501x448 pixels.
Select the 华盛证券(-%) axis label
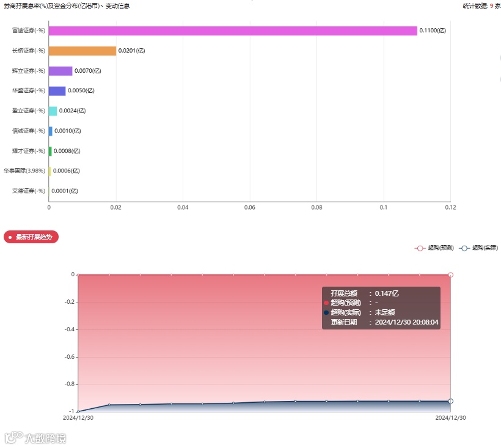tap(29, 90)
